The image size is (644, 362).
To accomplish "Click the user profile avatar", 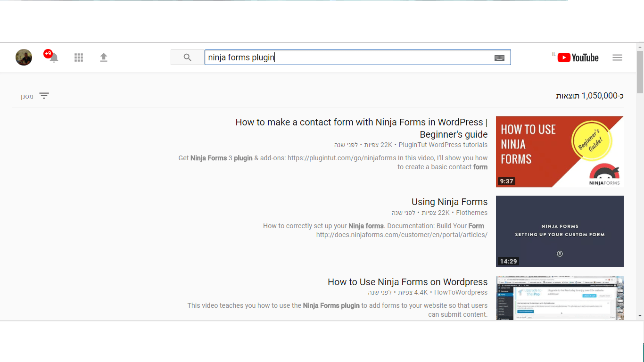I will [24, 58].
